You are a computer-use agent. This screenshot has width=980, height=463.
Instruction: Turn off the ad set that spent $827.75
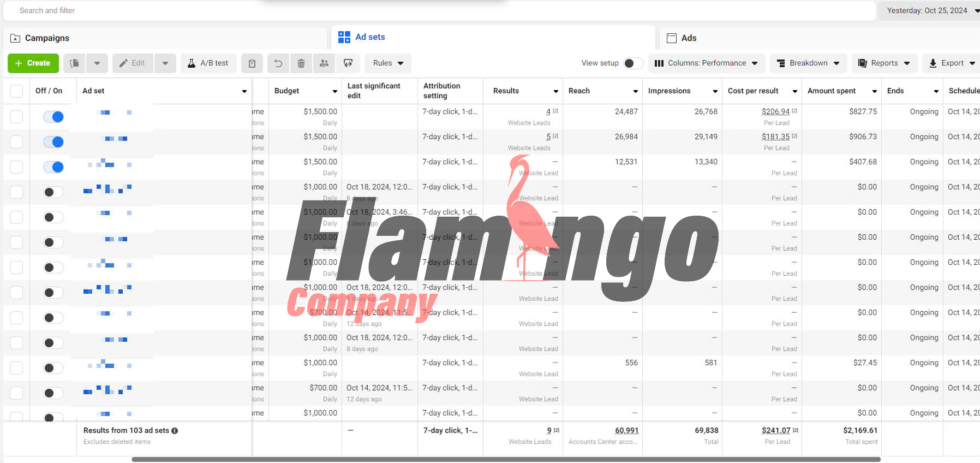point(53,117)
